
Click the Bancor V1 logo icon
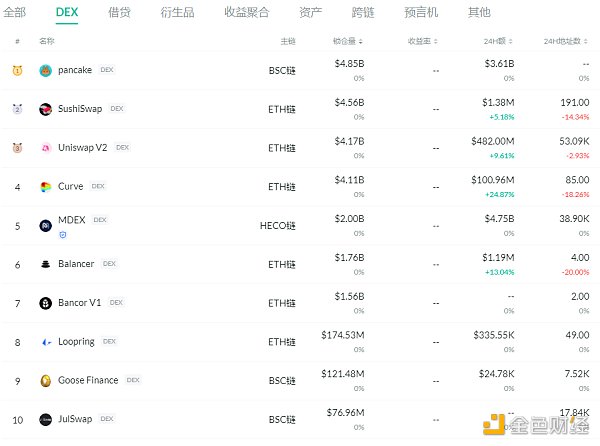coord(46,303)
